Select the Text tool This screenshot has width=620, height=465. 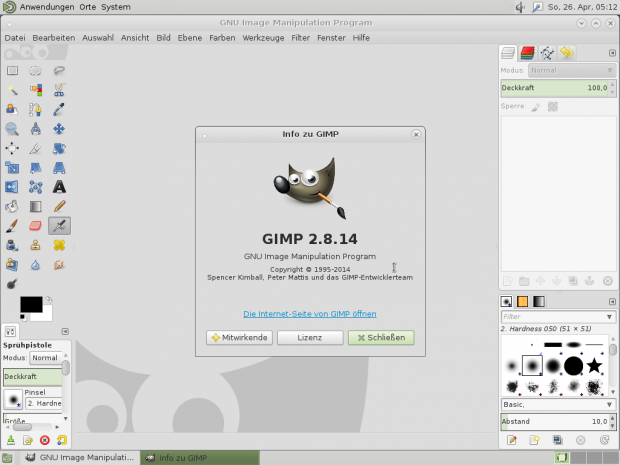click(x=59, y=187)
